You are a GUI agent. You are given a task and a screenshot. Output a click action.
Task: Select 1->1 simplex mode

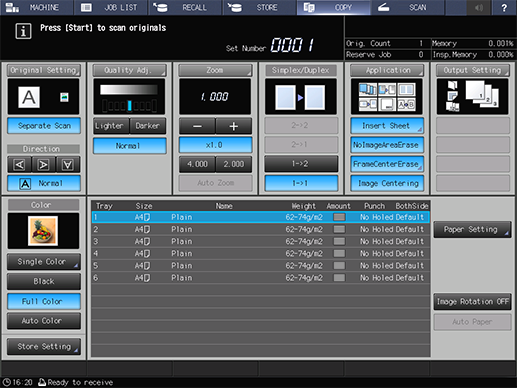[x=301, y=183]
